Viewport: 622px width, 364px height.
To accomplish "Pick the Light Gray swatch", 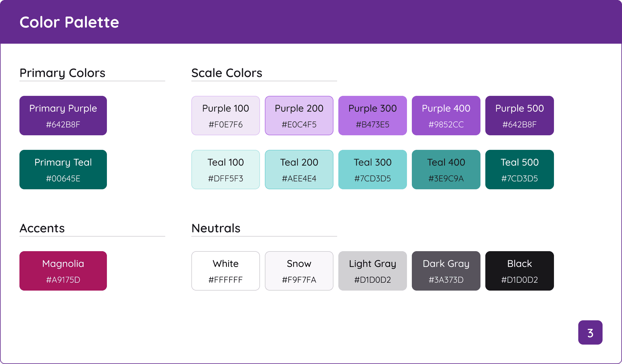I will [x=372, y=271].
